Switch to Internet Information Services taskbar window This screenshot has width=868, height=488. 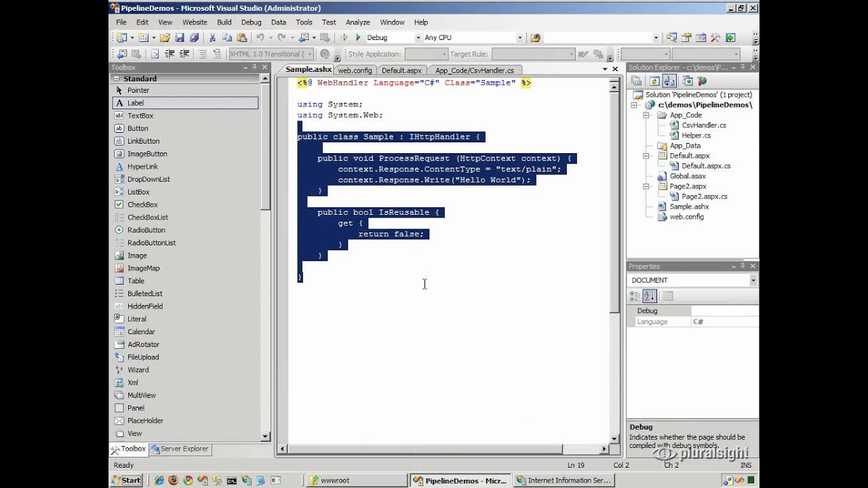[x=563, y=481]
